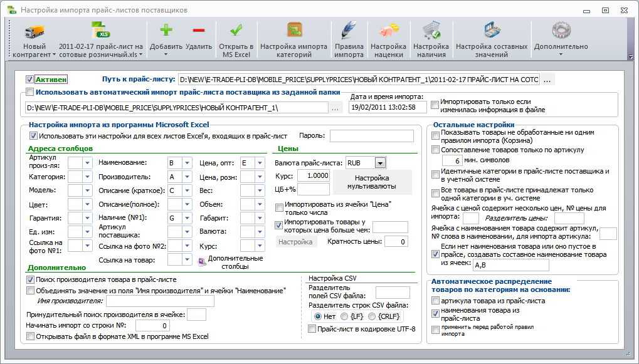639x364 pixels.
Task: Click the Дополнительно gear icon
Action: tap(561, 31)
